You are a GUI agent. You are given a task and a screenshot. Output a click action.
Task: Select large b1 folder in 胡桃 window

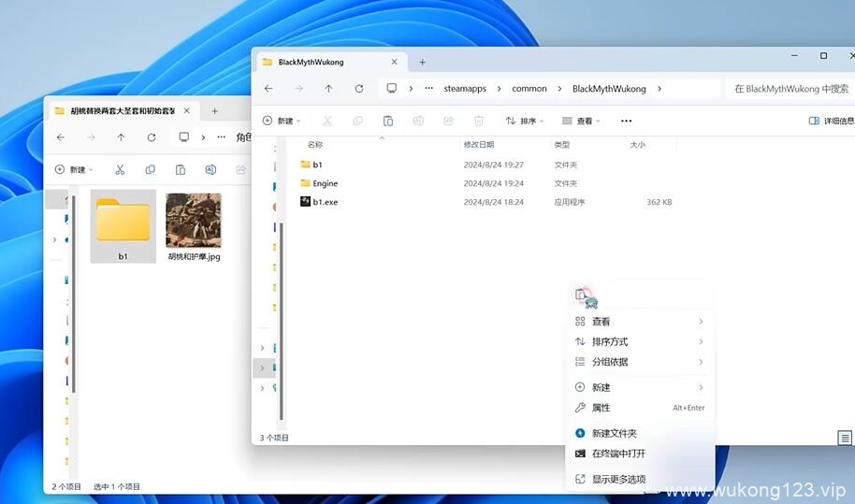point(123,226)
